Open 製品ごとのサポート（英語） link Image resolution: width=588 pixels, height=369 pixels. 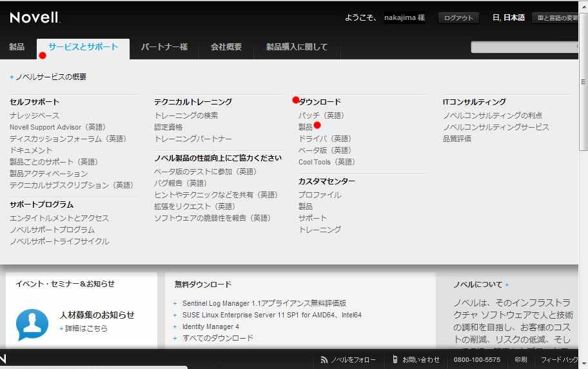(54, 162)
